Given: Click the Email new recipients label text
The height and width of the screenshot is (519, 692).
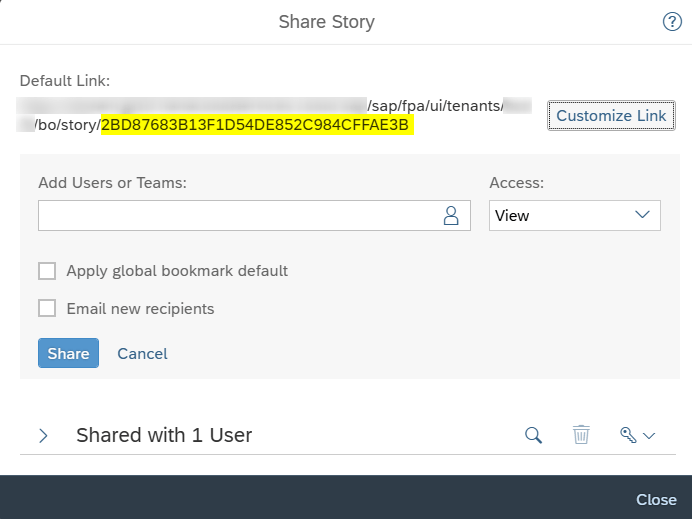Looking at the screenshot, I should pos(140,308).
